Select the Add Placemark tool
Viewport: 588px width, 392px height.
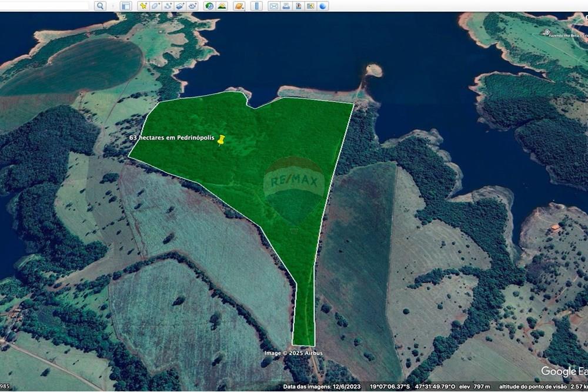click(x=143, y=6)
